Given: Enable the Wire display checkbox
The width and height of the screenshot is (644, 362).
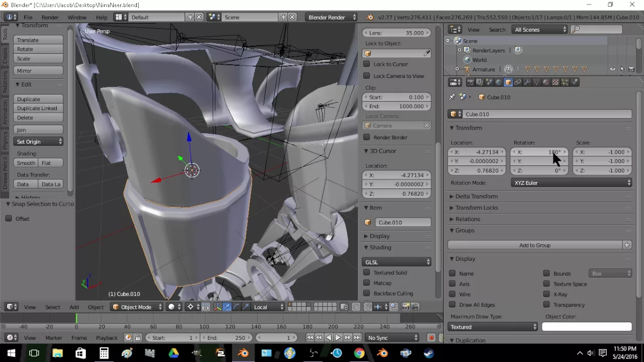Looking at the screenshot, I should point(452,294).
